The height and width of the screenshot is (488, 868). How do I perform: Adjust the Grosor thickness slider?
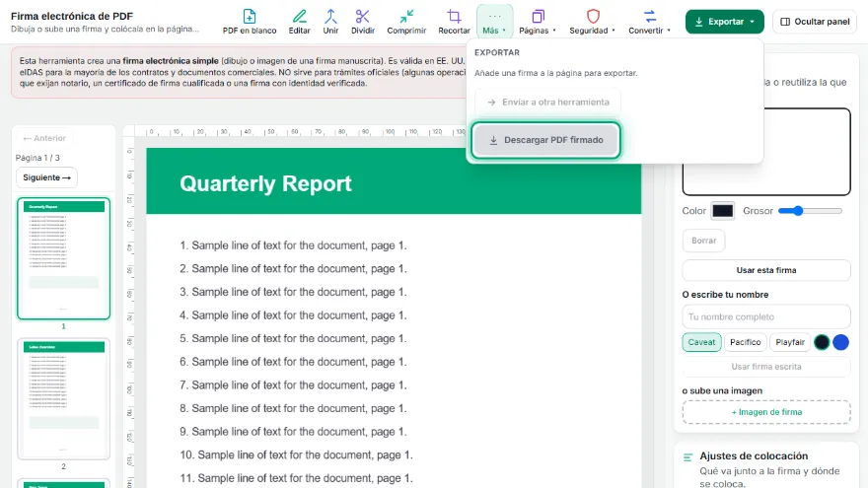tap(810, 211)
